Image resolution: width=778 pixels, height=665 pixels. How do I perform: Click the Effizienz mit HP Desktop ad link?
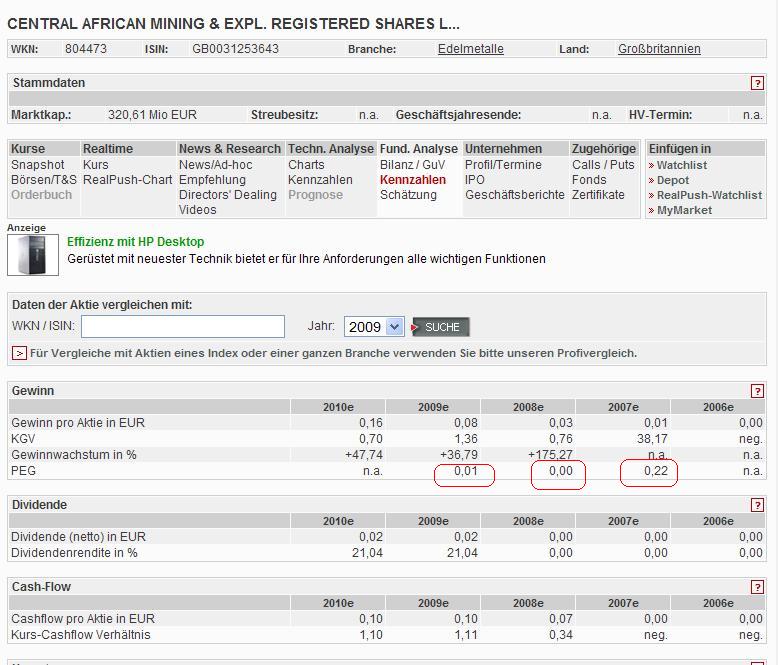[135, 242]
